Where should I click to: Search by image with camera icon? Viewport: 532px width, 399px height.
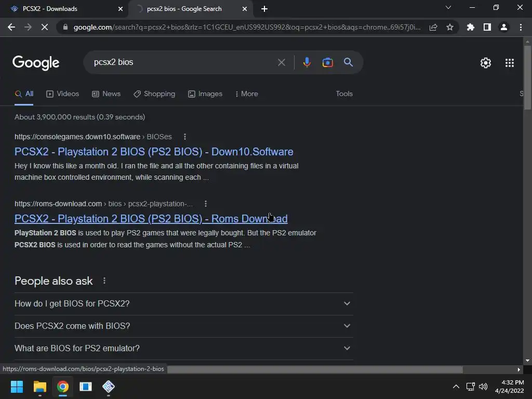coord(327,62)
